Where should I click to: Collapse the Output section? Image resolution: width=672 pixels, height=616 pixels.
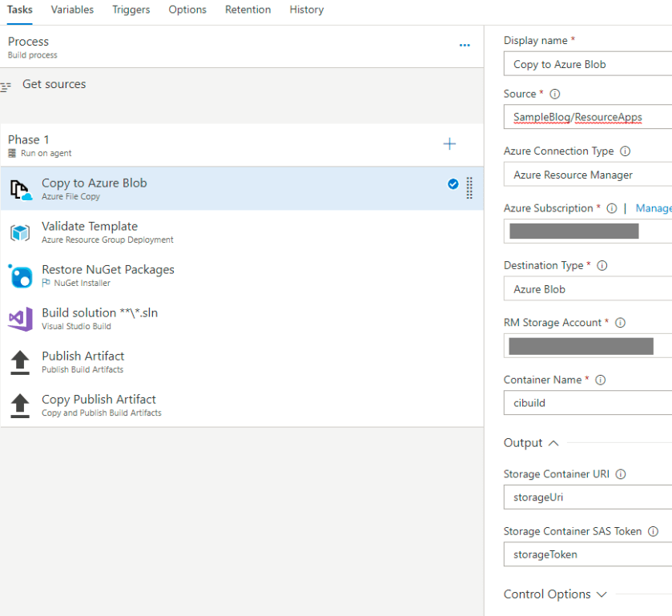(x=553, y=443)
